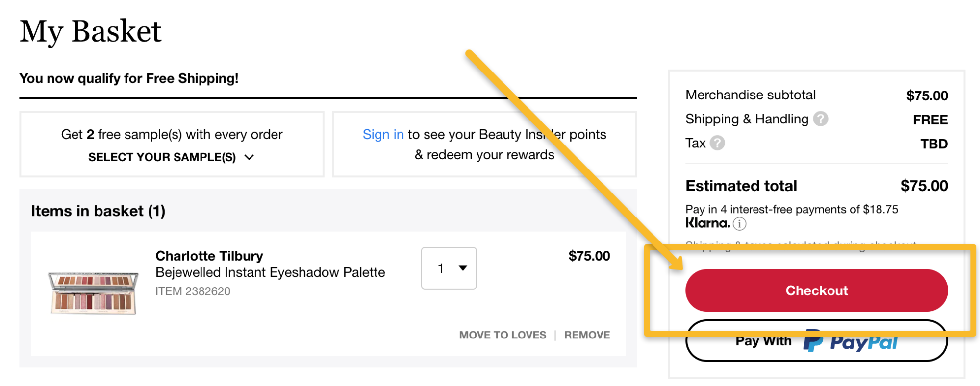Click the redeem your rewards banner text

(x=484, y=155)
